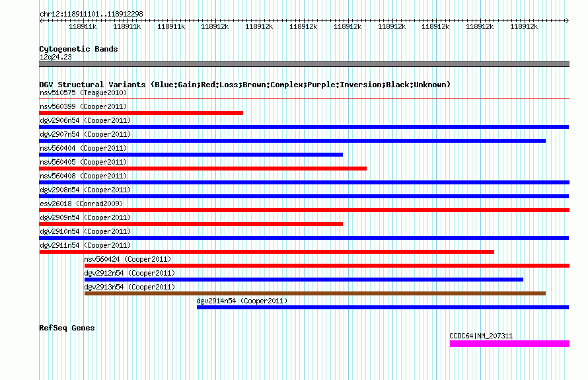Select the blue dgv2906n54 gain bar
The height and width of the screenshot is (380, 588).
pos(304,127)
